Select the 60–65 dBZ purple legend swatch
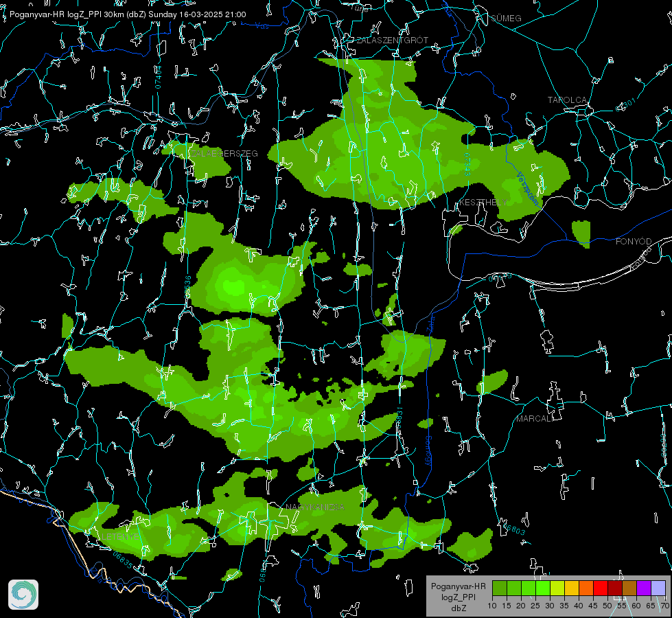Image resolution: width=672 pixels, height=618 pixels. (x=644, y=588)
